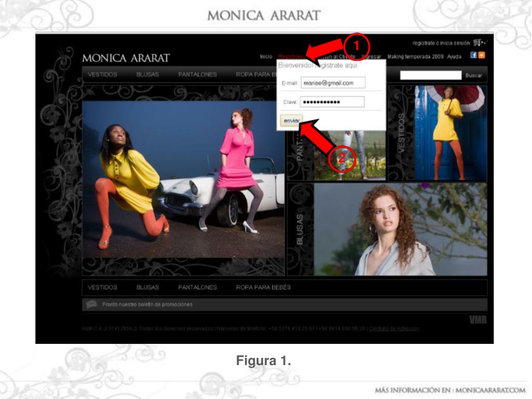
Task: Select BLUSAS in the top category bar
Action: [x=148, y=74]
